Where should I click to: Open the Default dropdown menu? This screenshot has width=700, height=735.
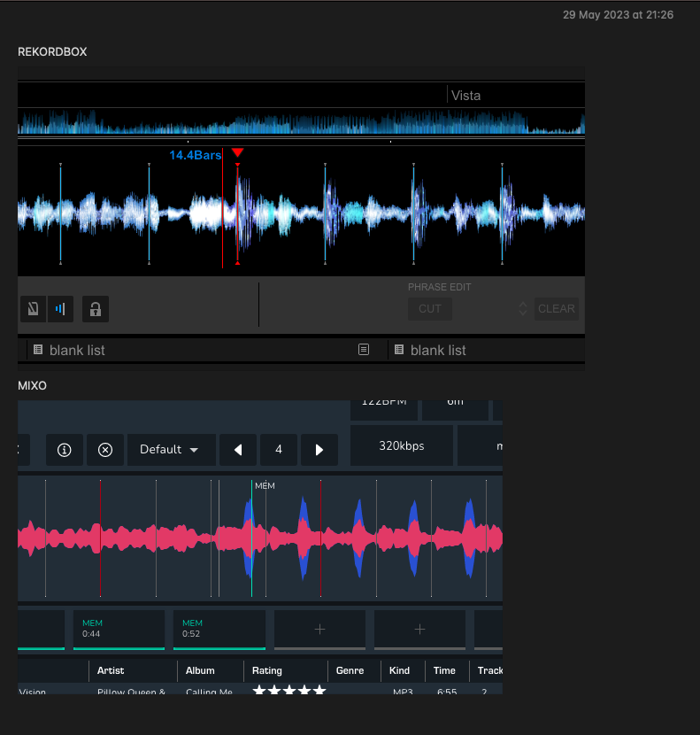[x=171, y=449]
